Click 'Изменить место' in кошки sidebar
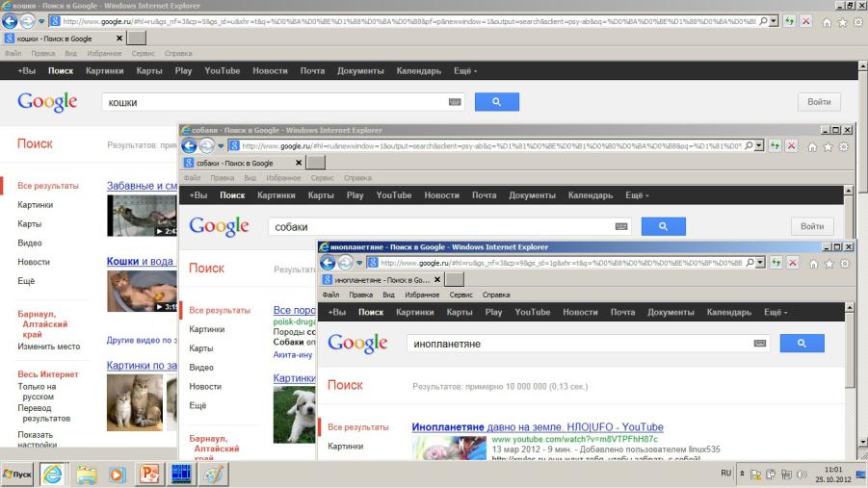This screenshot has width=868, height=488. click(49, 347)
